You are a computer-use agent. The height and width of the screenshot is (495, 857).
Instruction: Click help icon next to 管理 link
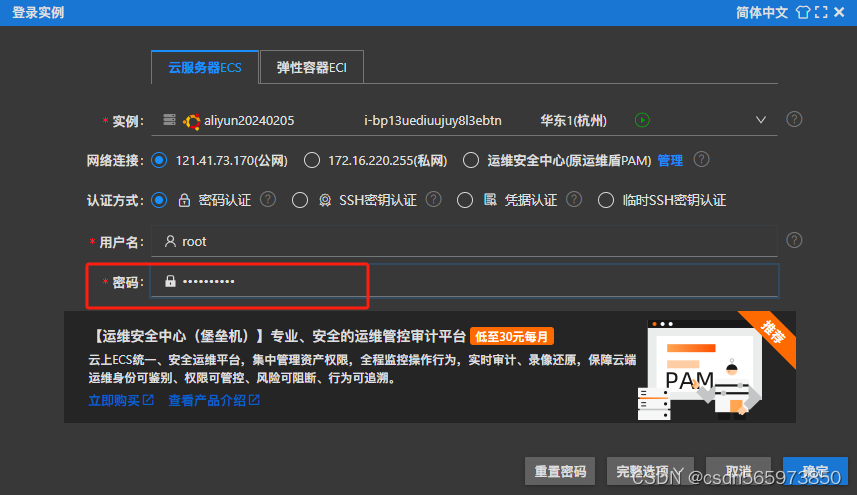click(x=701, y=160)
